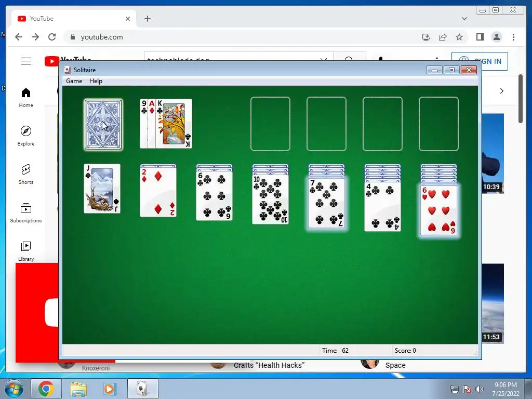The height and width of the screenshot is (399, 532).
Task: Select the Four of Clubs card
Action: point(383,207)
